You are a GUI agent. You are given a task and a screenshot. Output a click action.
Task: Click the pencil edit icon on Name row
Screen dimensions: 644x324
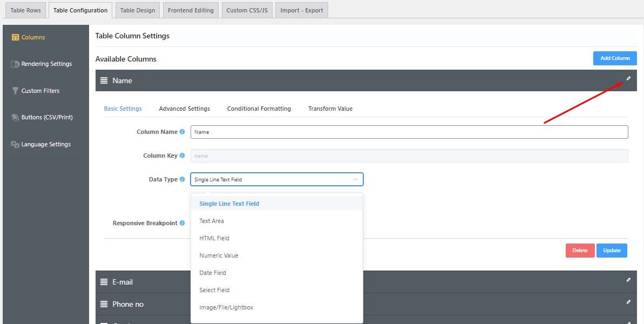[x=628, y=78]
